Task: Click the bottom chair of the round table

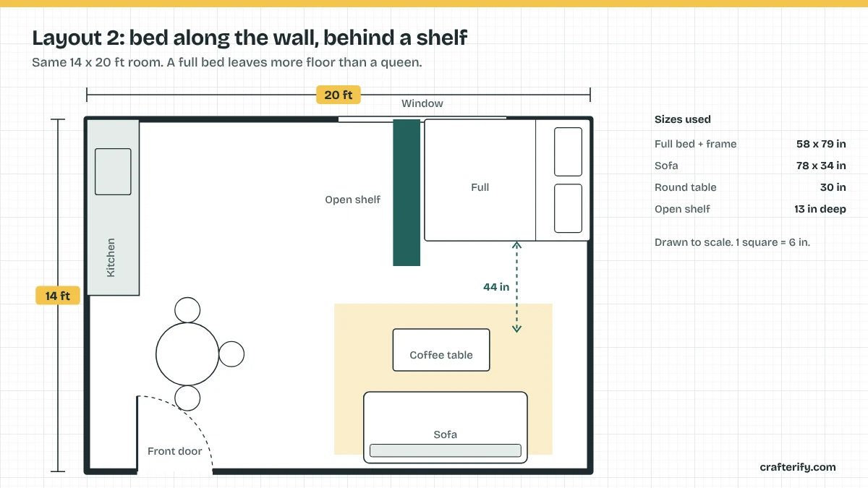Action: coord(187,398)
